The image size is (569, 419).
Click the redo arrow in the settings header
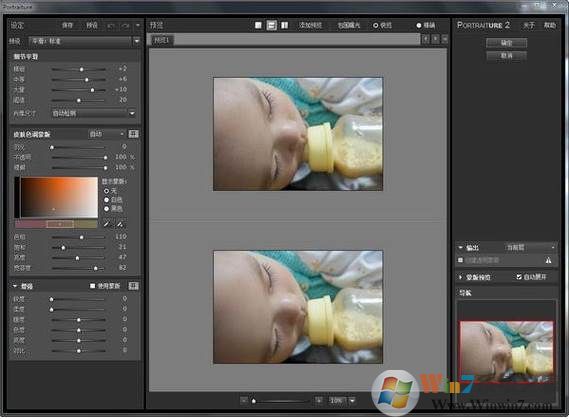[125, 25]
